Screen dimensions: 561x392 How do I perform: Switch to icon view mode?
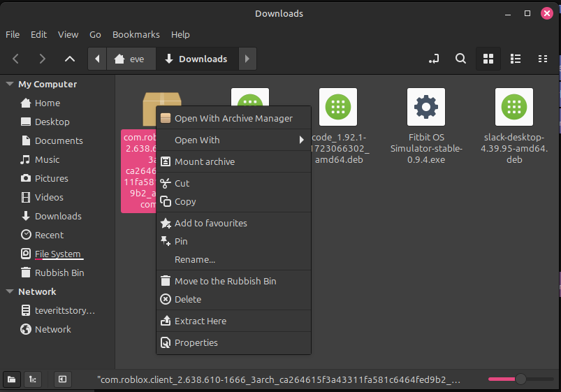tap(489, 59)
